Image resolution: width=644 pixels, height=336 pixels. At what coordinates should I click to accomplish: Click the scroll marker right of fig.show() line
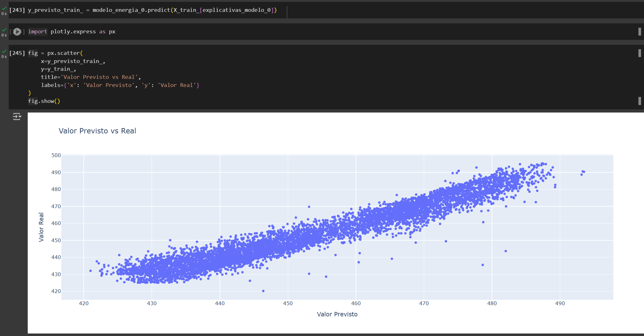(x=640, y=101)
